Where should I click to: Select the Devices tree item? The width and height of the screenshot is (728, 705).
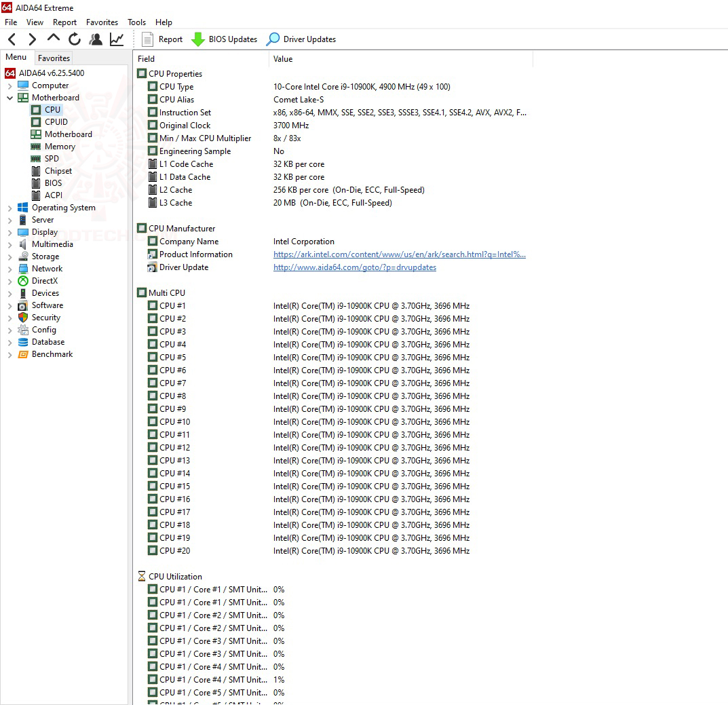coord(39,293)
